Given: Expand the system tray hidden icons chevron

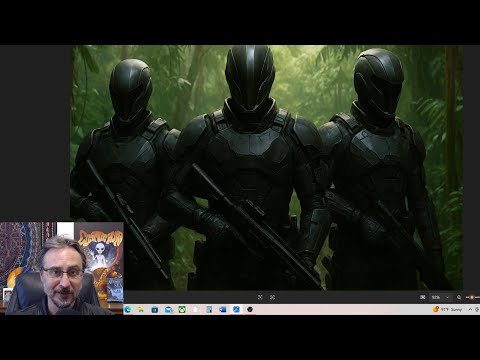Looking at the screenshot, I should point(470,310).
